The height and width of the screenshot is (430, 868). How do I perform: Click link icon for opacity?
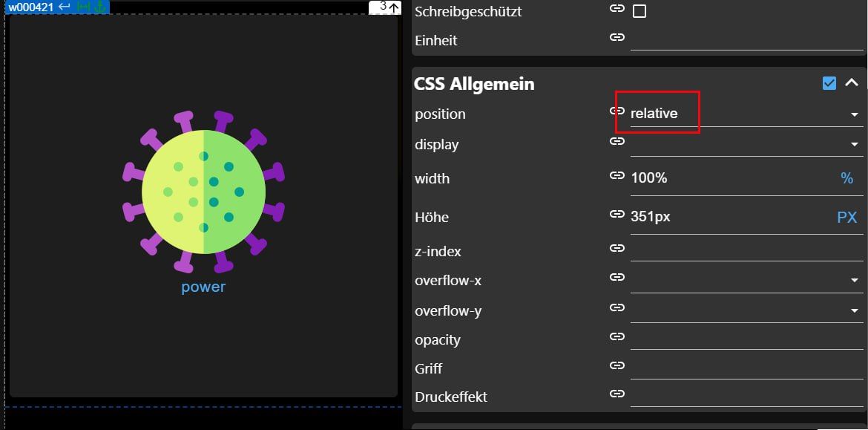(617, 336)
